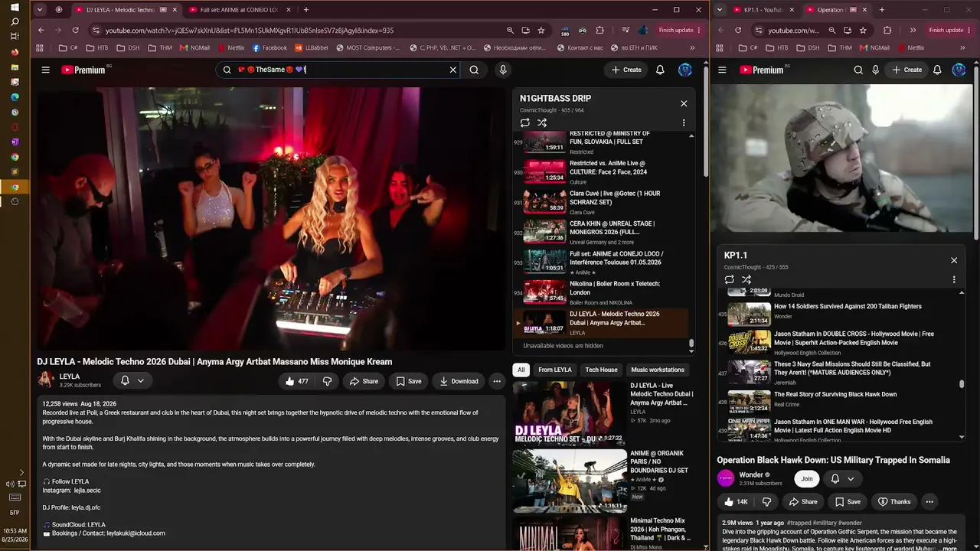Reload the DJ LEYLA page in left browser
The height and width of the screenshot is (551, 980).
(x=75, y=30)
